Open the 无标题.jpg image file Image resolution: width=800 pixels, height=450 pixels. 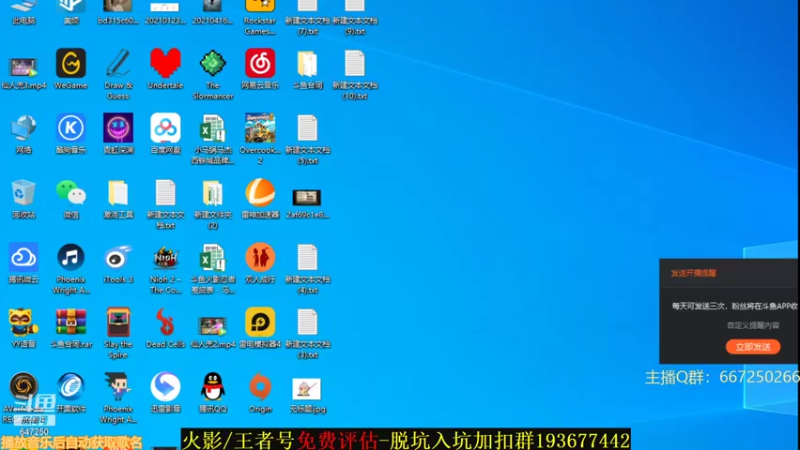click(x=307, y=389)
